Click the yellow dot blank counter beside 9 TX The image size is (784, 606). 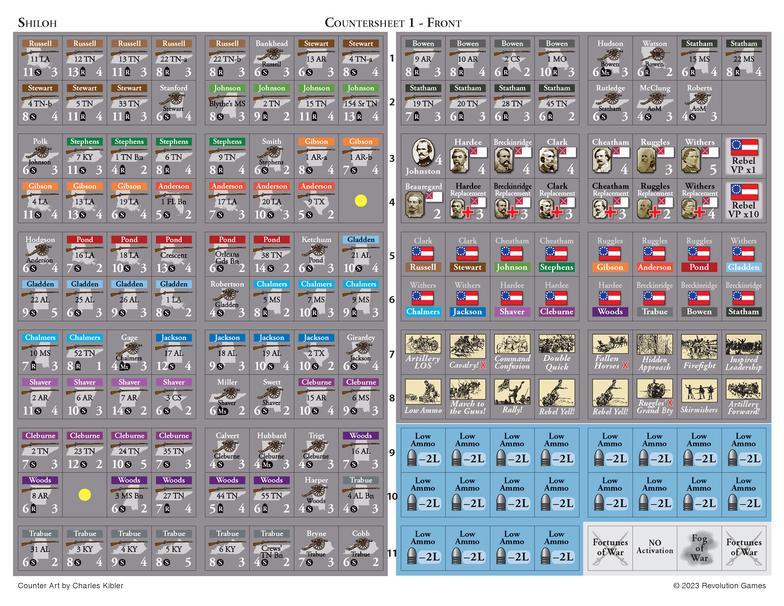pyautogui.click(x=360, y=201)
